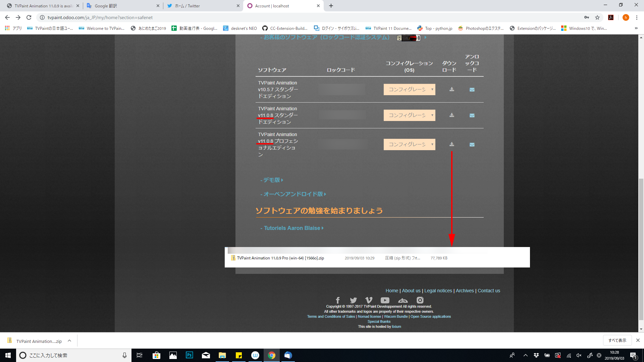
Task: Reload the current page
Action: click(29, 17)
